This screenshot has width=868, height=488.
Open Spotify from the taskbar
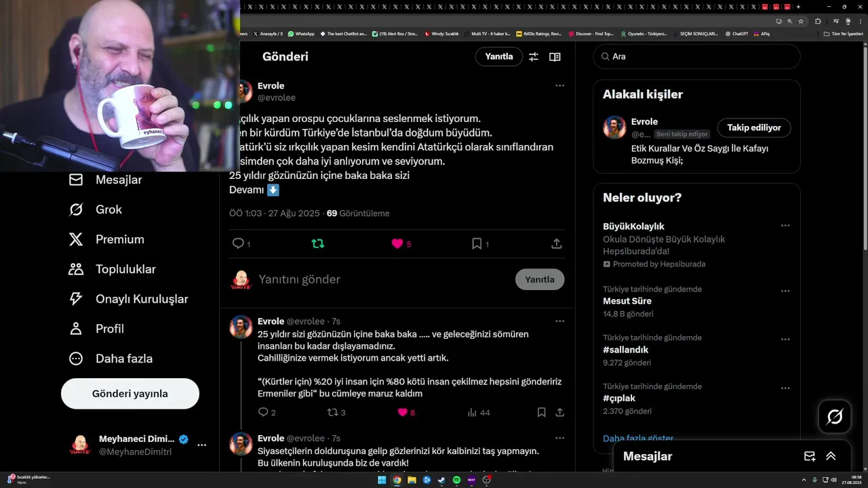pyautogui.click(x=456, y=480)
